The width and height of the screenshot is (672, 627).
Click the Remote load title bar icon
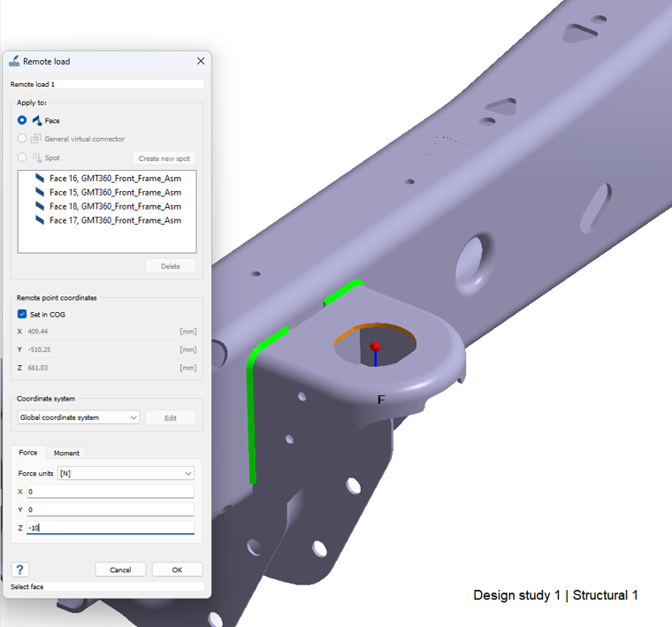point(14,61)
